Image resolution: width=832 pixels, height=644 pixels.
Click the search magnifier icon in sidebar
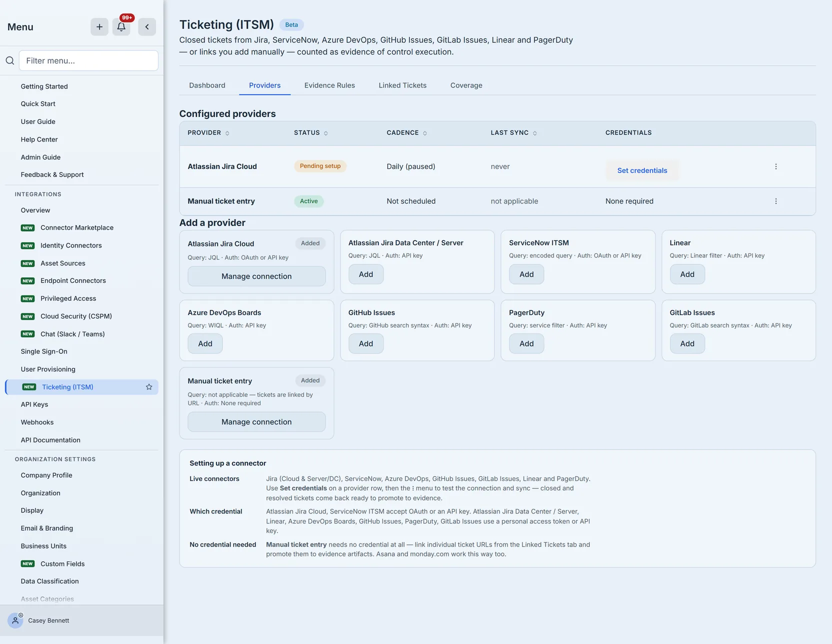[10, 60]
